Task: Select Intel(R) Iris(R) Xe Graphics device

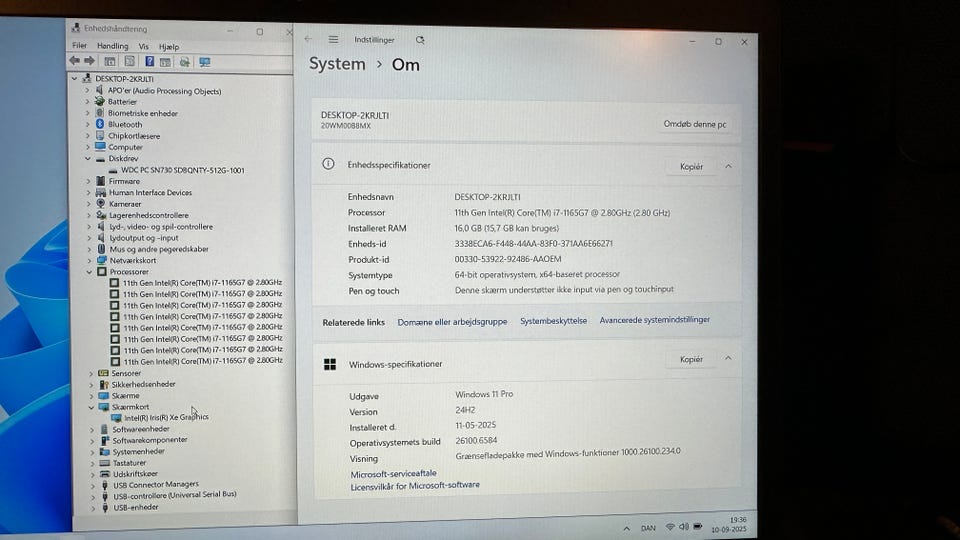Action: [167, 418]
